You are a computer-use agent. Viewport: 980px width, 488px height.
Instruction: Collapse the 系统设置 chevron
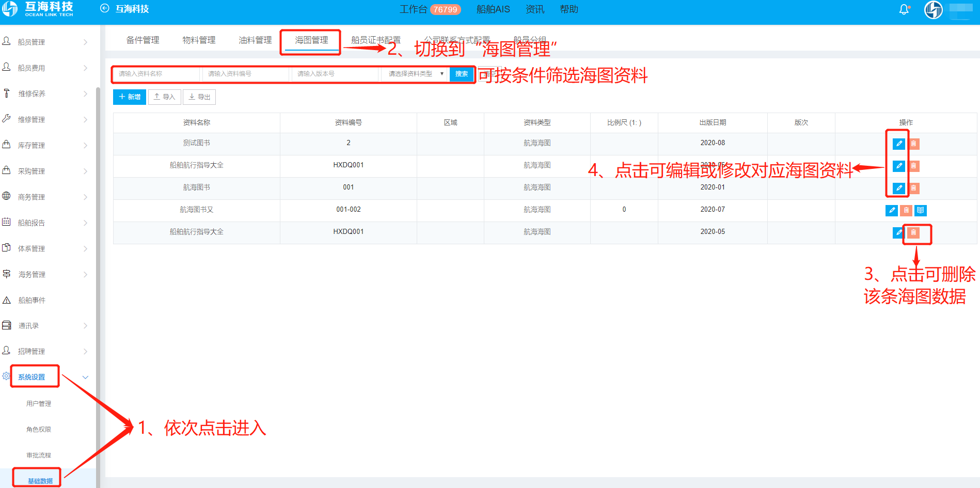tap(86, 377)
